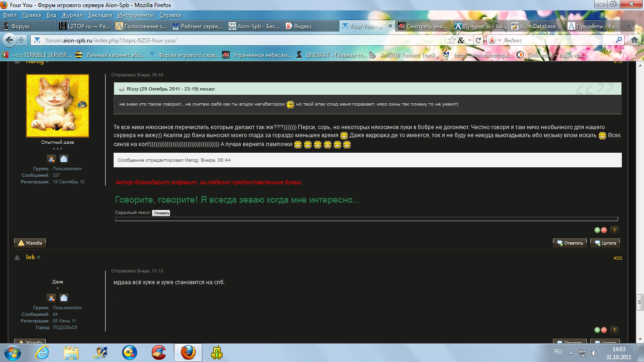Open the Firefox home page icon
This screenshot has width=644, height=362.
pyautogui.click(x=634, y=40)
